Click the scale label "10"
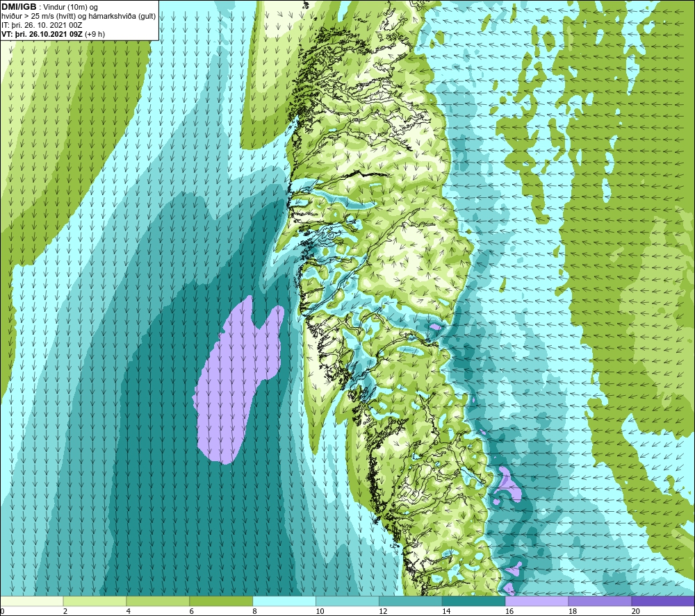Image resolution: width=695 pixels, height=616 pixels. click(320, 611)
